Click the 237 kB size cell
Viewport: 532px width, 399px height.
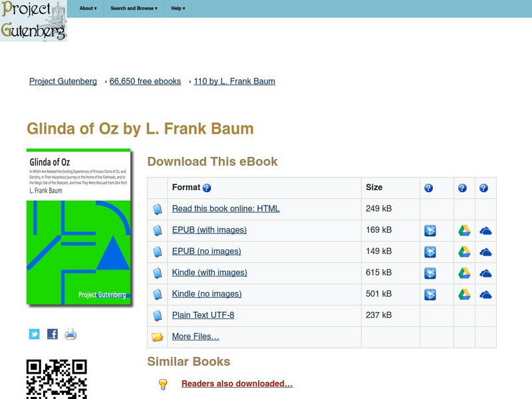[x=390, y=316]
